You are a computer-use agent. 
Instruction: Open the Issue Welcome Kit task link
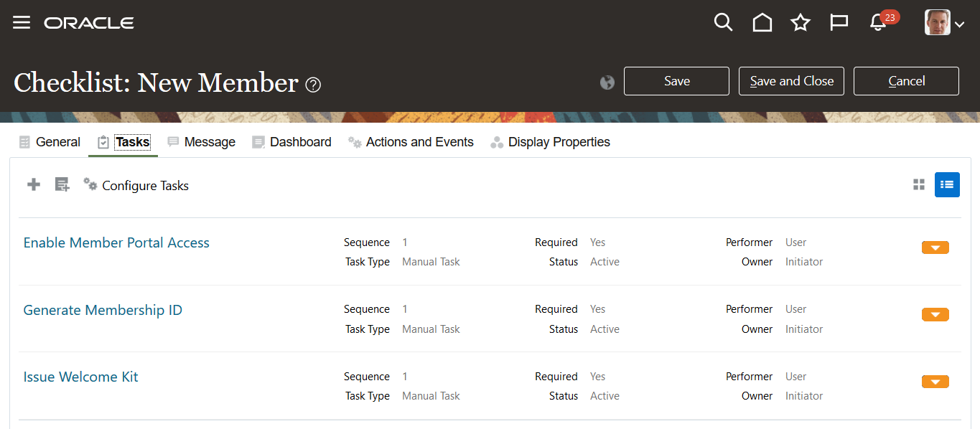(80, 377)
